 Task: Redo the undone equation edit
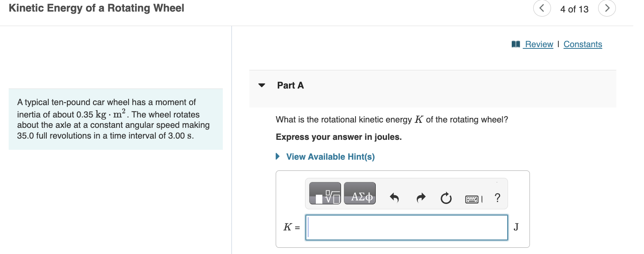click(x=420, y=198)
